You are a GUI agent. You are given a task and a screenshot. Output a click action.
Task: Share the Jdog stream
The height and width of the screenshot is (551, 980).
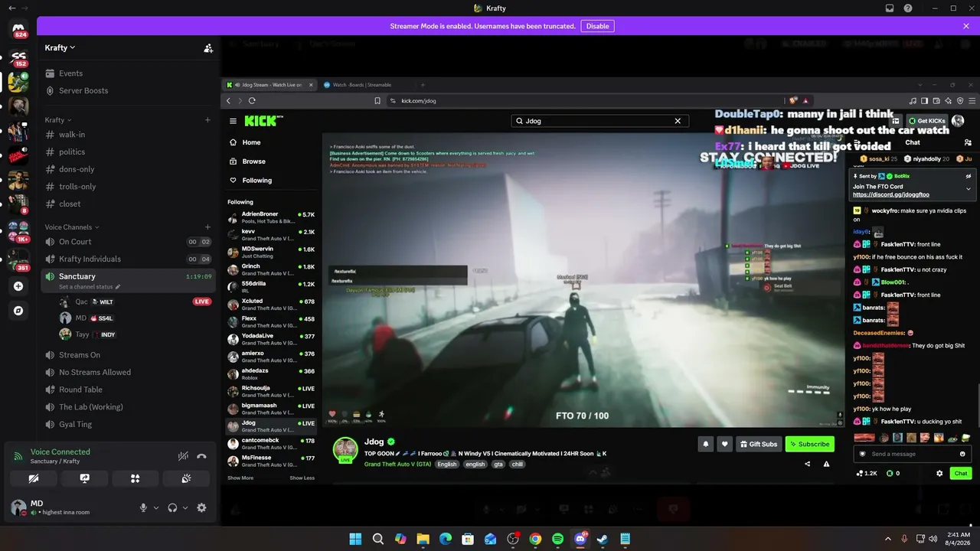pyautogui.click(x=807, y=464)
